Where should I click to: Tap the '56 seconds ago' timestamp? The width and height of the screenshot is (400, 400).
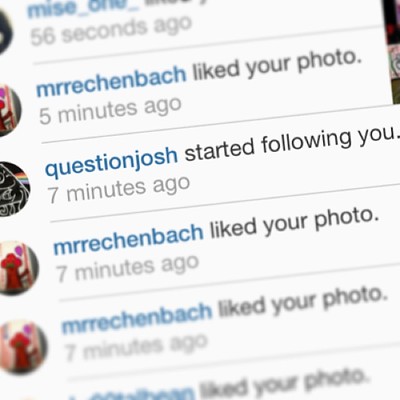pyautogui.click(x=112, y=31)
